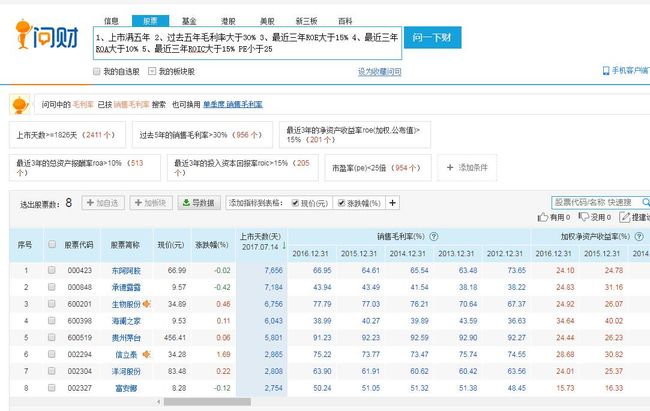
Task: Open the 投入资本回报率roic>15% condition box
Action: (243, 168)
